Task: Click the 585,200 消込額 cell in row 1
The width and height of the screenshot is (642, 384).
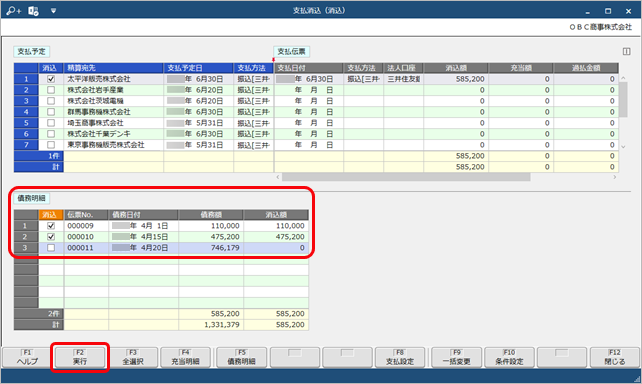Action: point(456,79)
